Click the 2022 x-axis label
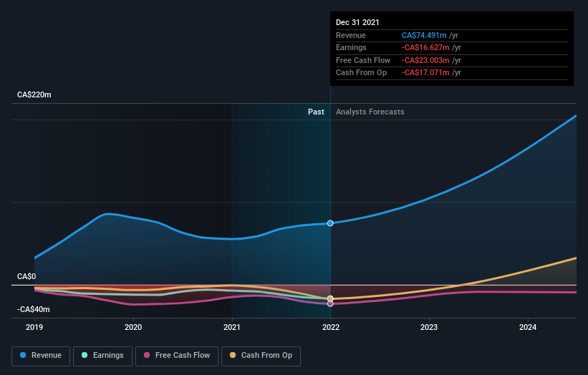The width and height of the screenshot is (588, 375). (331, 328)
